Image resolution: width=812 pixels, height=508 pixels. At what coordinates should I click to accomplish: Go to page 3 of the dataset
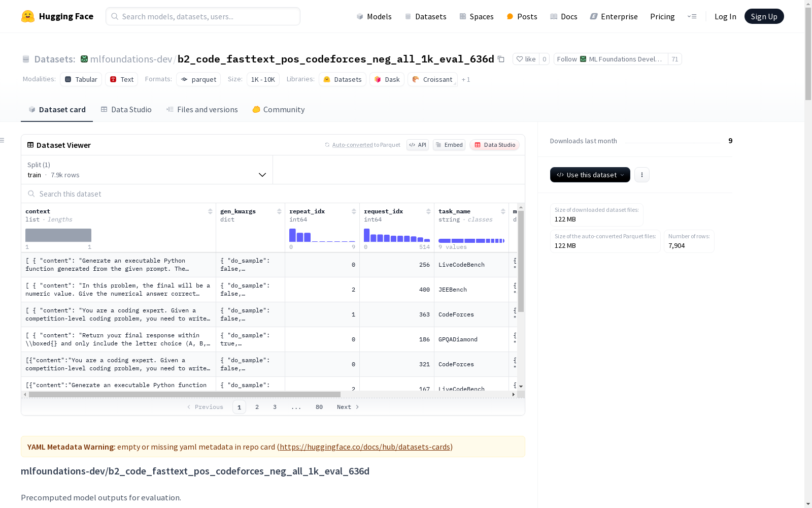[x=275, y=407]
